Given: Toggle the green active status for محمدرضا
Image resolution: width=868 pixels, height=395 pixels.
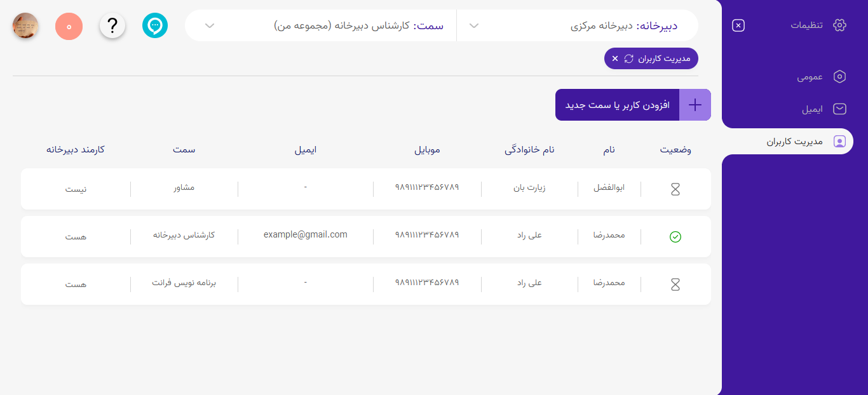Looking at the screenshot, I should [675, 236].
